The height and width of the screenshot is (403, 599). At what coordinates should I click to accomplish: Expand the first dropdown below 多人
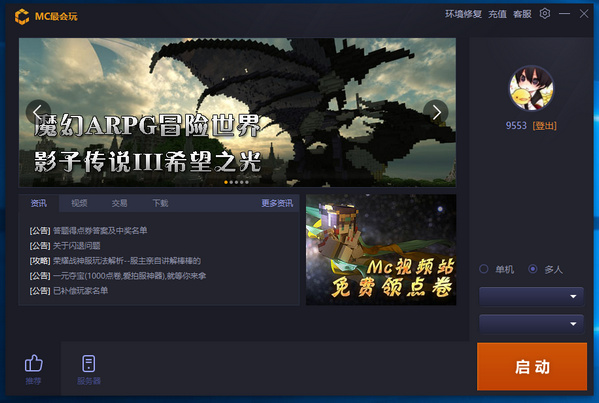[x=531, y=296]
